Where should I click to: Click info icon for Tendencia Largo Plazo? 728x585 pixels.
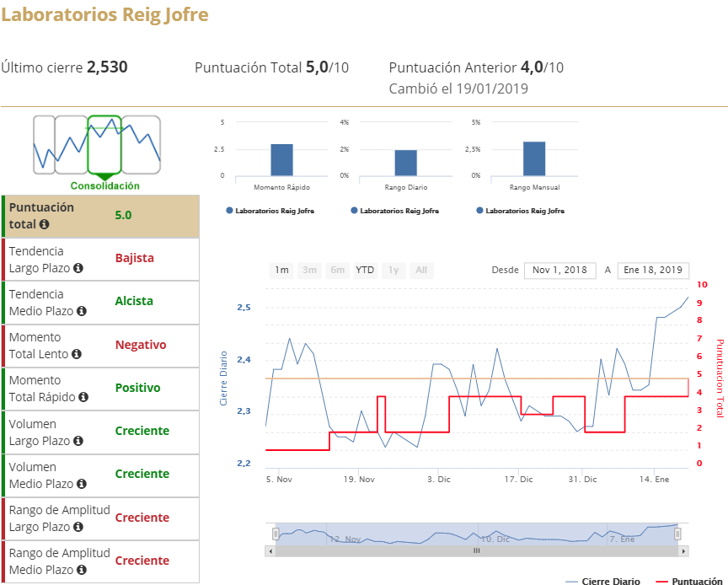tap(78, 268)
